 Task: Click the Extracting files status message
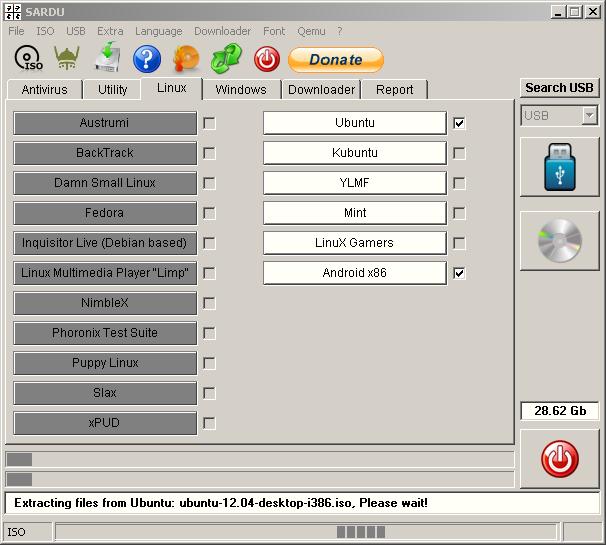pos(302,503)
